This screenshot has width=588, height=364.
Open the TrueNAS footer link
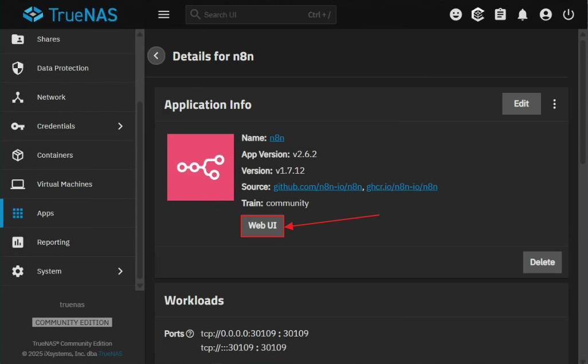[110, 354]
